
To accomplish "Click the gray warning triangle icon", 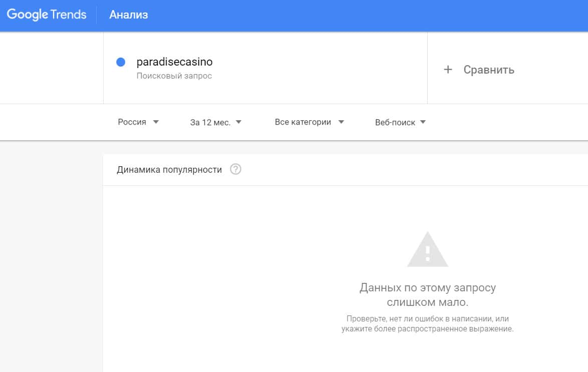I will click(x=427, y=250).
